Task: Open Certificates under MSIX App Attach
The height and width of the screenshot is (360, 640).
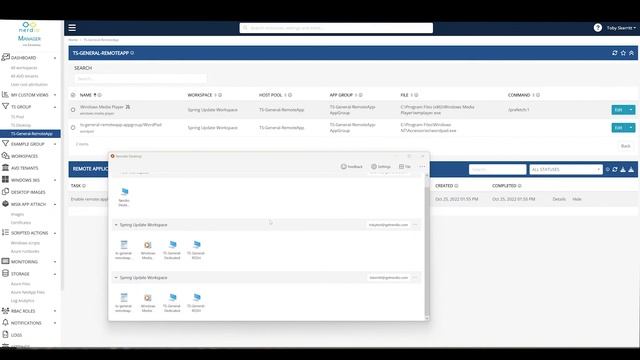Action: click(x=21, y=222)
